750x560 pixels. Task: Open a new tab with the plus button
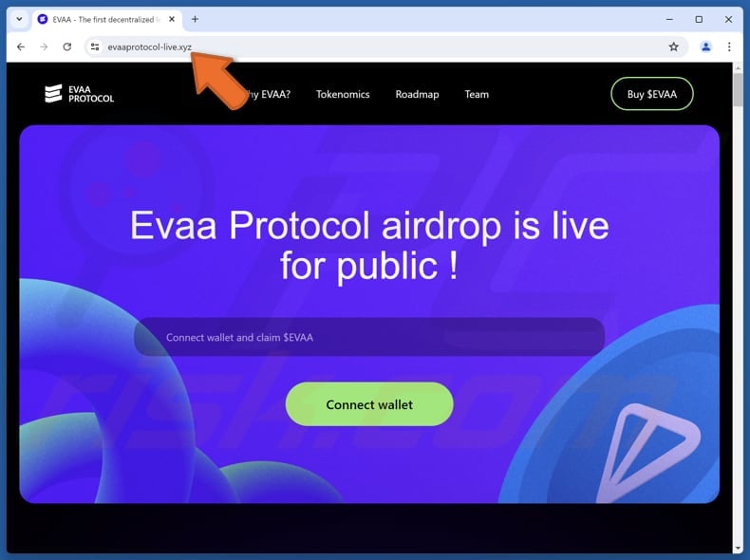point(196,19)
